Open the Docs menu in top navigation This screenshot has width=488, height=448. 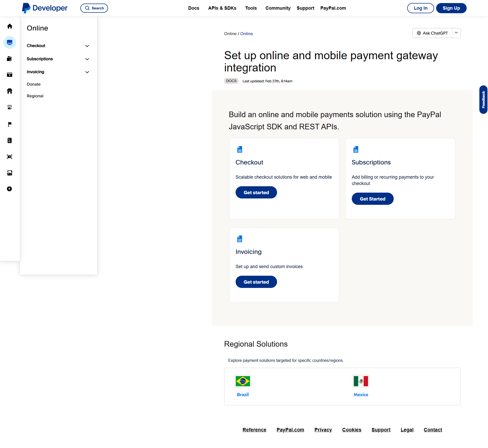[194, 8]
